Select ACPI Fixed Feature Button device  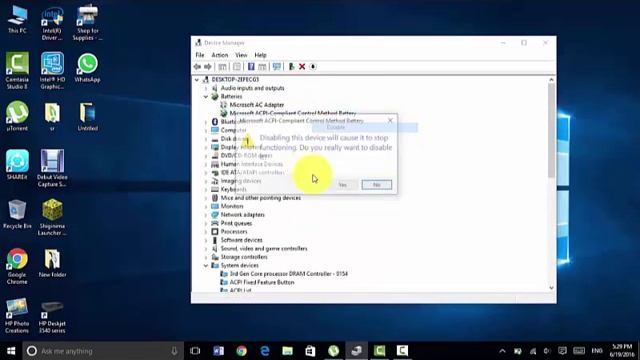pos(262,282)
